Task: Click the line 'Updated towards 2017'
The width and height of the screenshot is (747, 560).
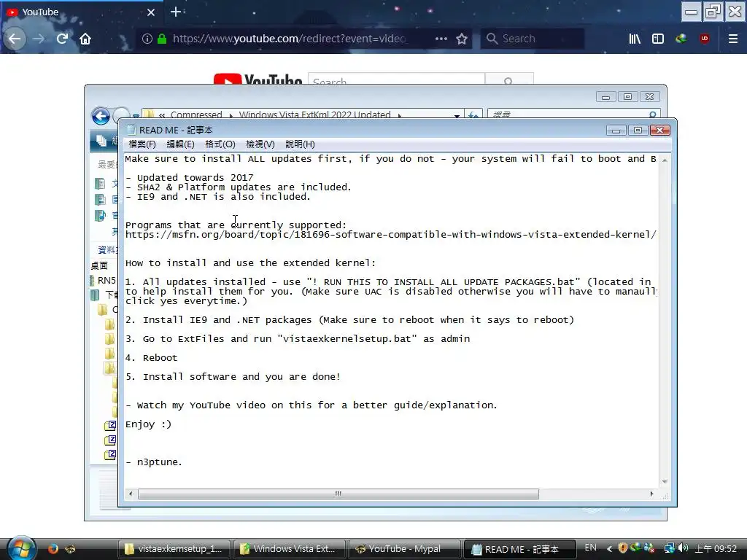Action: [x=189, y=178]
